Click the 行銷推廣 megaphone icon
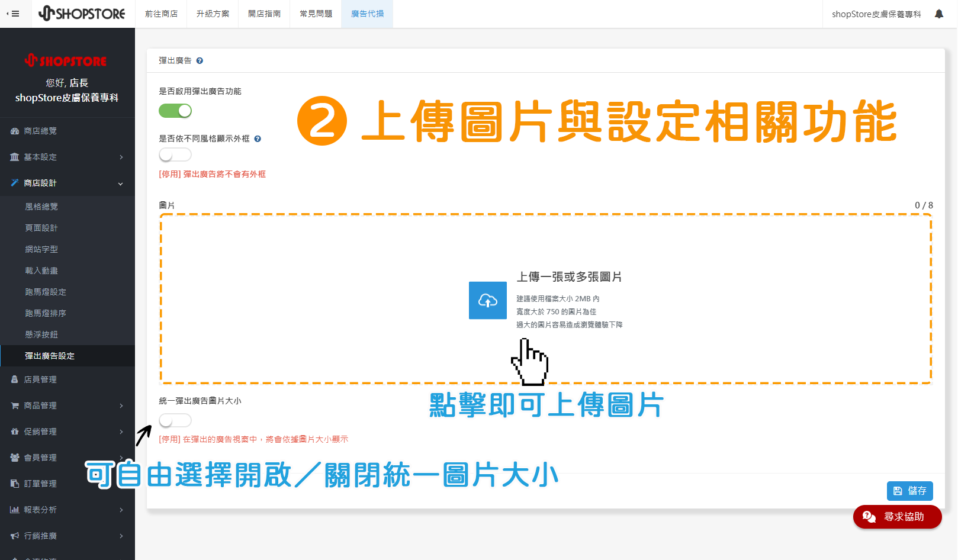Viewport: 958px width, 560px height. click(x=15, y=536)
